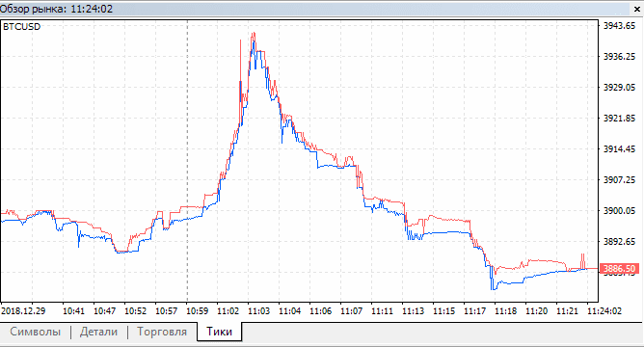Click the 11:07 time axis label
The width and height of the screenshot is (644, 347).
click(x=352, y=311)
